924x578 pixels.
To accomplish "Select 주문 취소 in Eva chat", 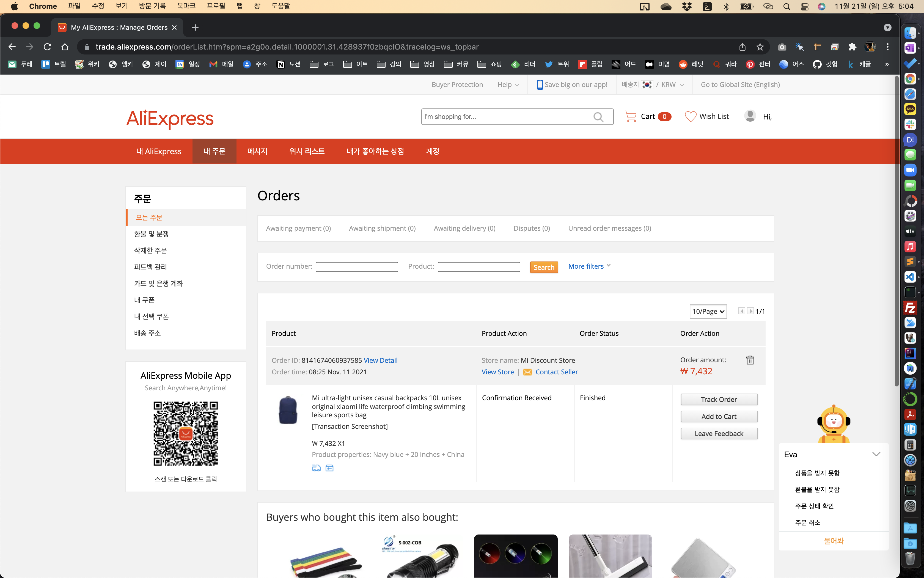I will pyautogui.click(x=808, y=523).
